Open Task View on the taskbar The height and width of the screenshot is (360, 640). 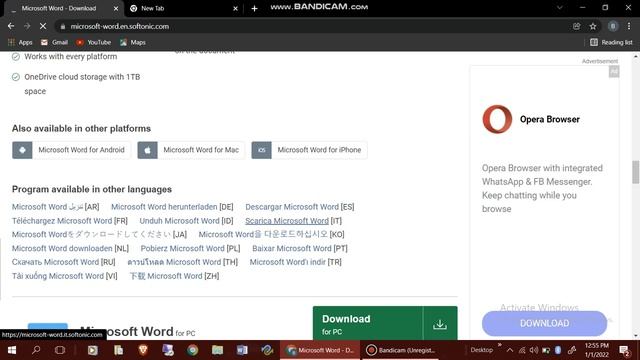[60, 350]
